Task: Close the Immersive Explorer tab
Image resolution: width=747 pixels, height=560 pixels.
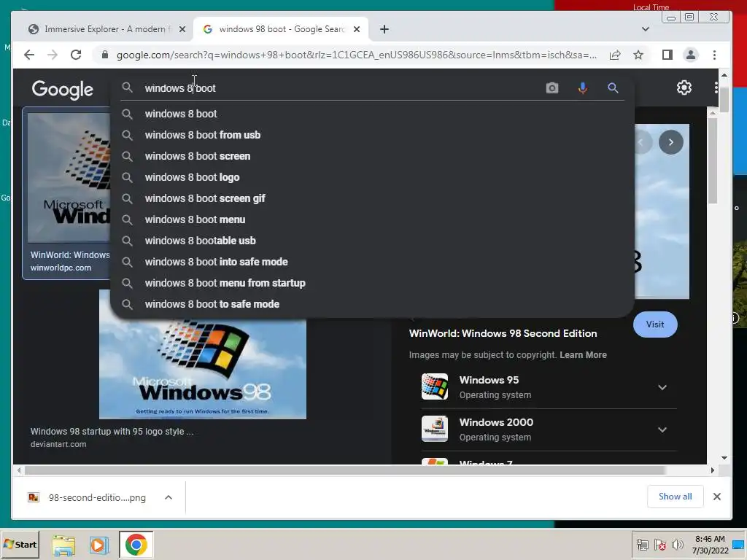Action: click(x=182, y=29)
